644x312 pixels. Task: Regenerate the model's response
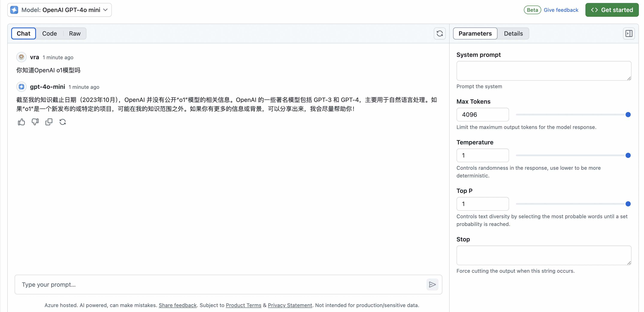coord(63,122)
